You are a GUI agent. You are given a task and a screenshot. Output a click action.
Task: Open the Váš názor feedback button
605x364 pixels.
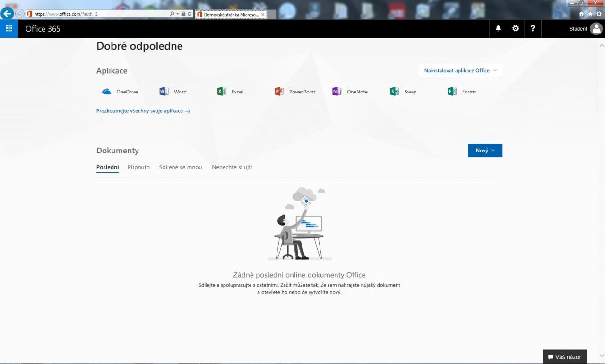564,357
